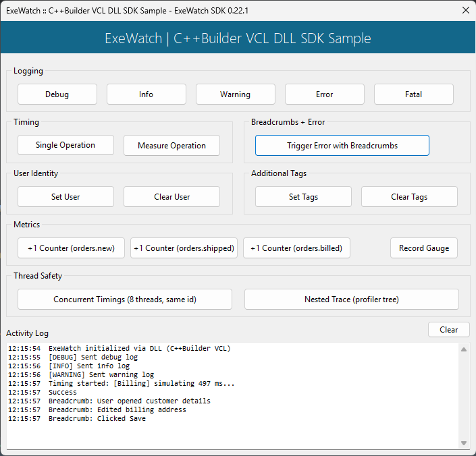
Task: Click the 'Timing' group label
Action: pyautogui.click(x=26, y=122)
